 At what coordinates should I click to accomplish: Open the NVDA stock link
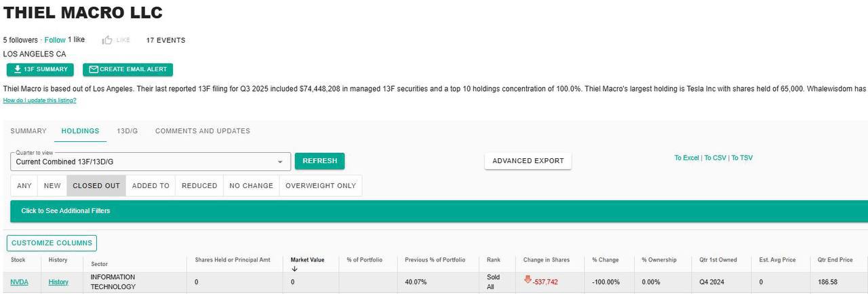coord(19,282)
